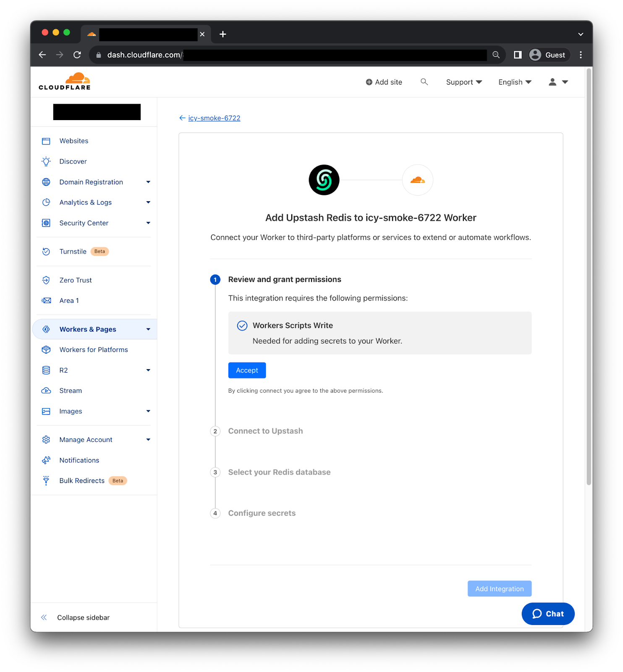Image resolution: width=623 pixels, height=672 pixels.
Task: Toggle browser side panel button
Action: (x=518, y=55)
